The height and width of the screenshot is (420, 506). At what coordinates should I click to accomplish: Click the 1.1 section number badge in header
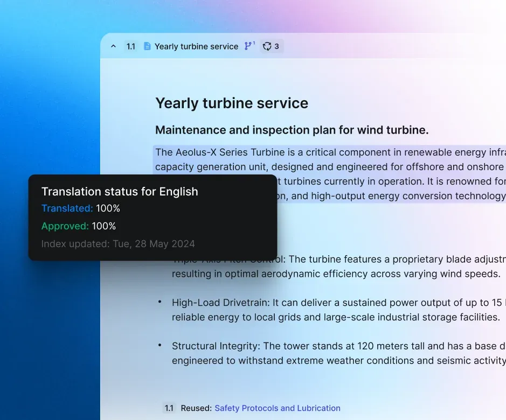coord(131,46)
